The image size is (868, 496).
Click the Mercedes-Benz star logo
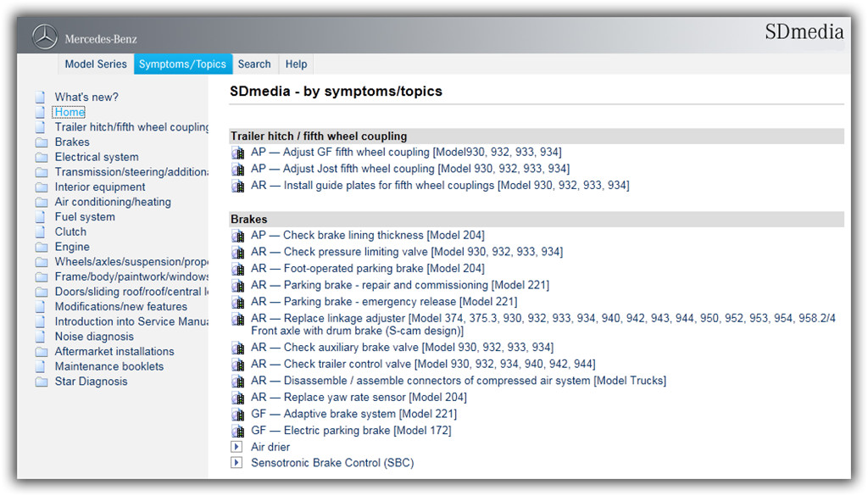[x=45, y=37]
